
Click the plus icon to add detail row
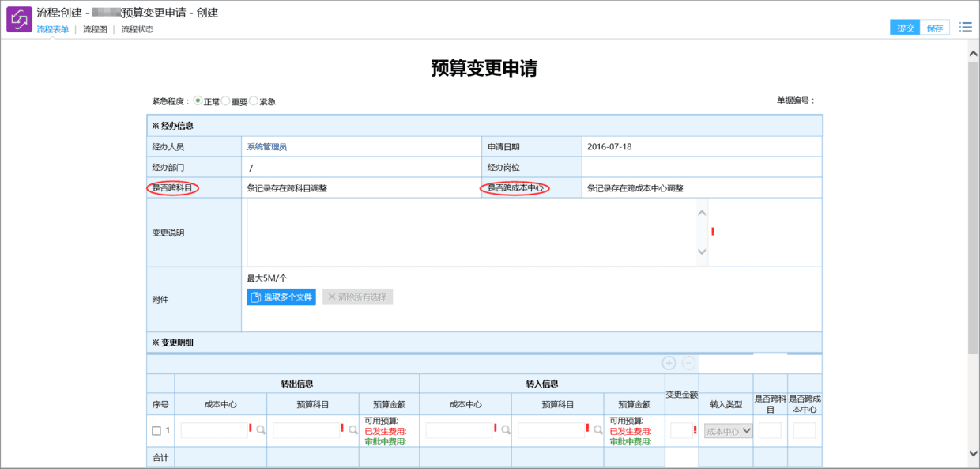(x=669, y=363)
